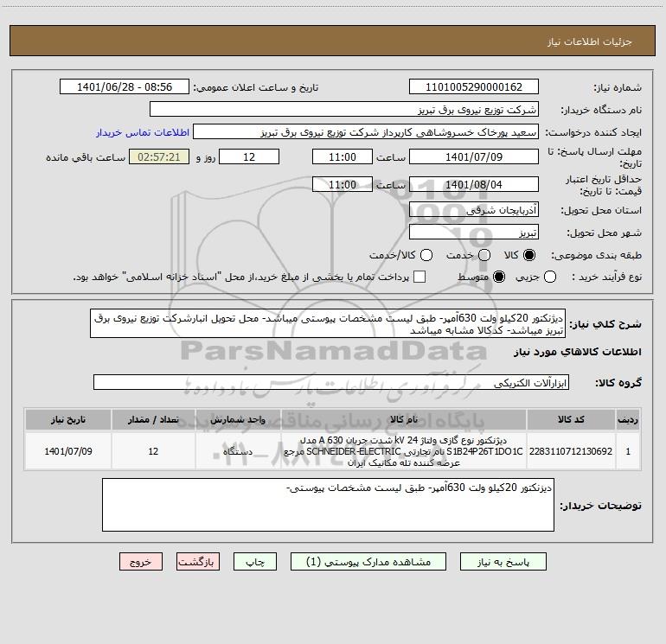The width and height of the screenshot is (666, 644).
Task: Click remaining time 02:57:21 field
Action: coord(159,156)
